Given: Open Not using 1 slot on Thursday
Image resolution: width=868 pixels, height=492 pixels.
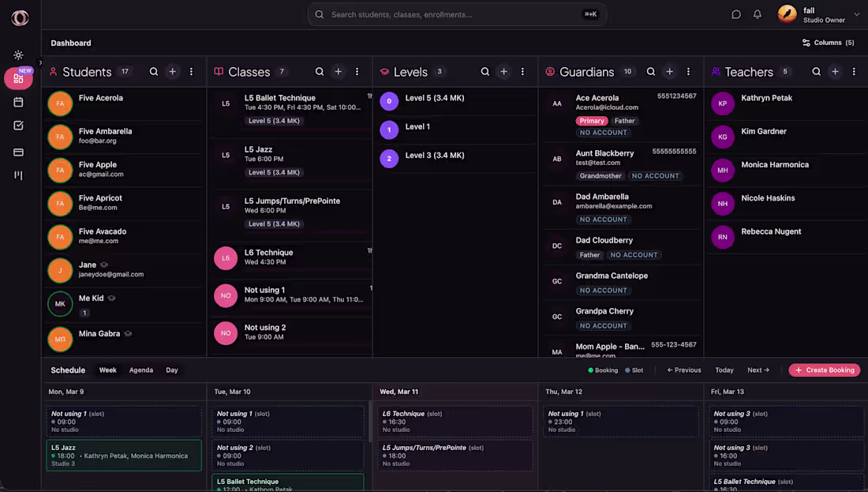Looking at the screenshot, I should point(620,421).
